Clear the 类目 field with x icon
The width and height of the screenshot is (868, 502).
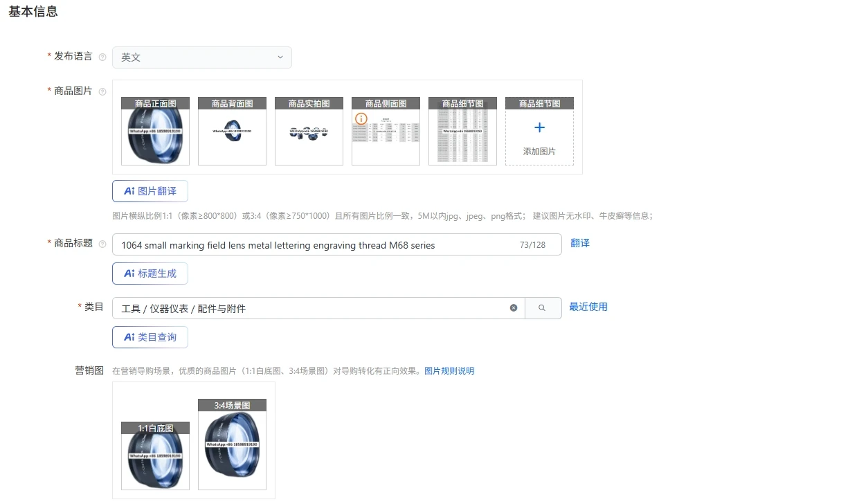pos(514,308)
